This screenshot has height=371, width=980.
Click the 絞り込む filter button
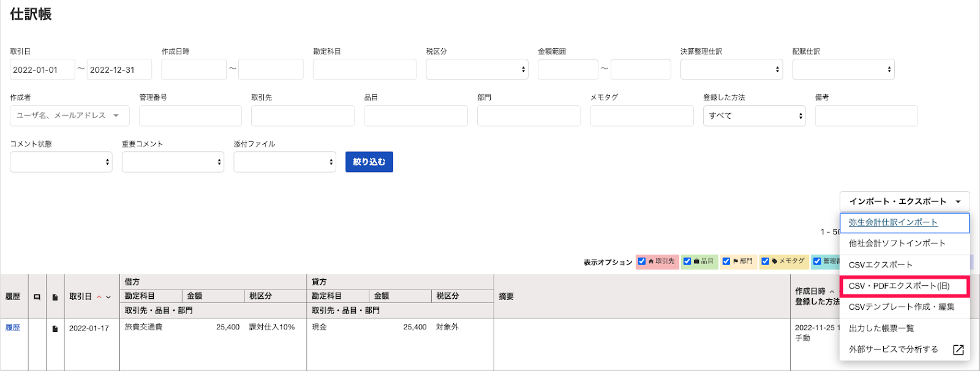[x=369, y=162]
